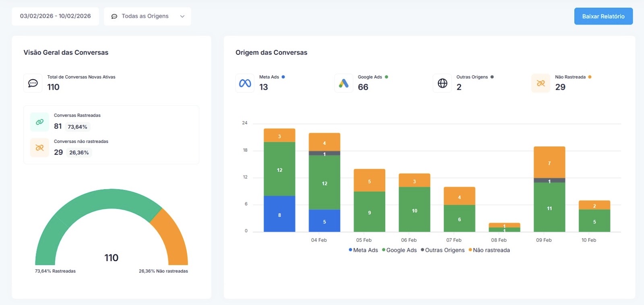Click the orange segment labeled 2 on 10 Feb
Screen dimensions: 644x305
pyautogui.click(x=594, y=205)
